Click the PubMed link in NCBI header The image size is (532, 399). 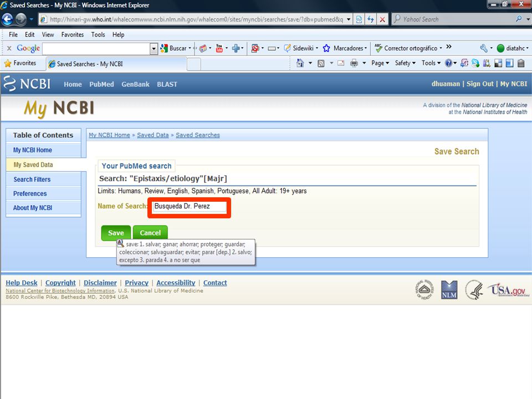(x=101, y=84)
